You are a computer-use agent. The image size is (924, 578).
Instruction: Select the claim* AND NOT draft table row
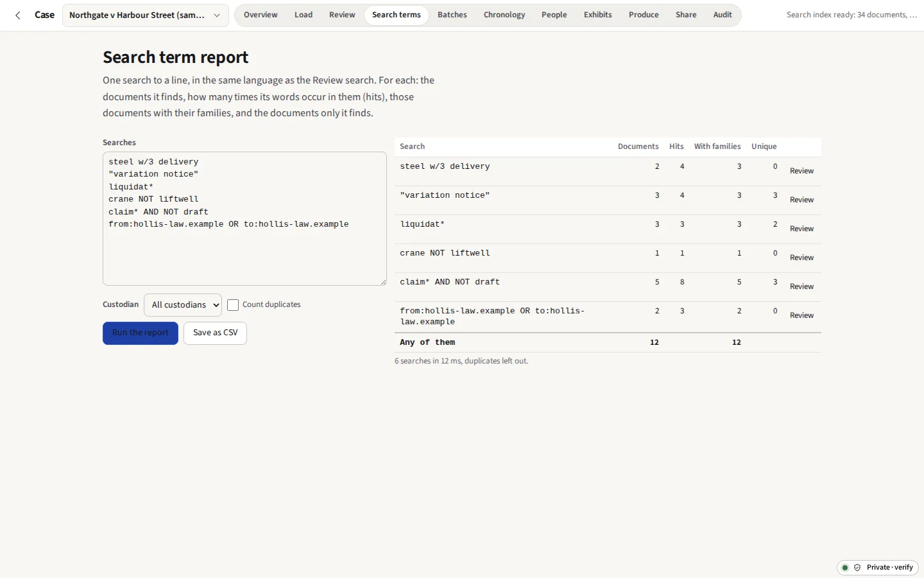coord(608,287)
